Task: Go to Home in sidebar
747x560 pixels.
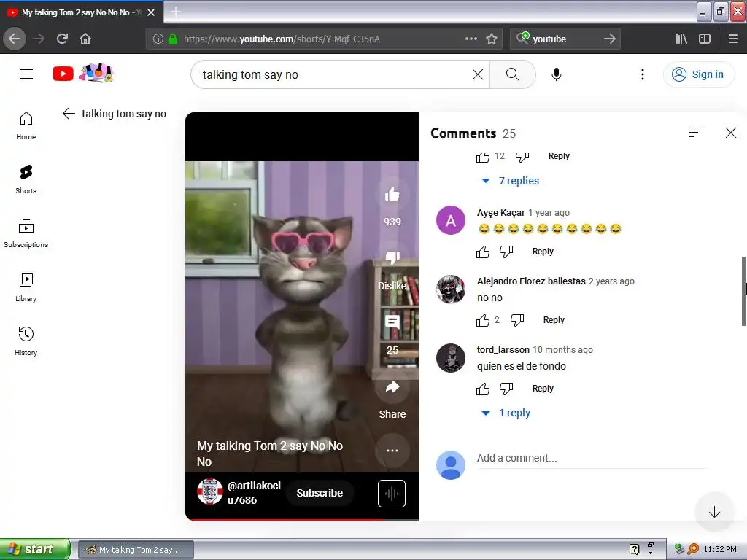Action: click(26, 125)
